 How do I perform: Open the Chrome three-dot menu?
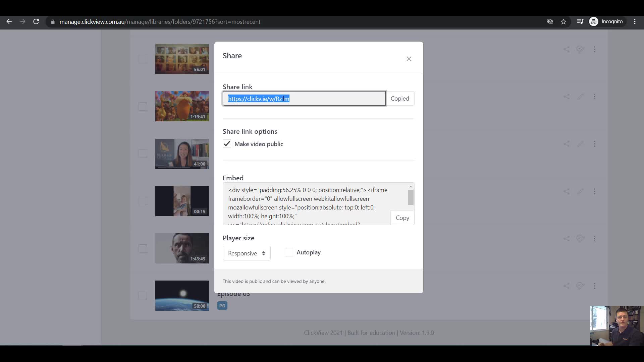pos(635,21)
